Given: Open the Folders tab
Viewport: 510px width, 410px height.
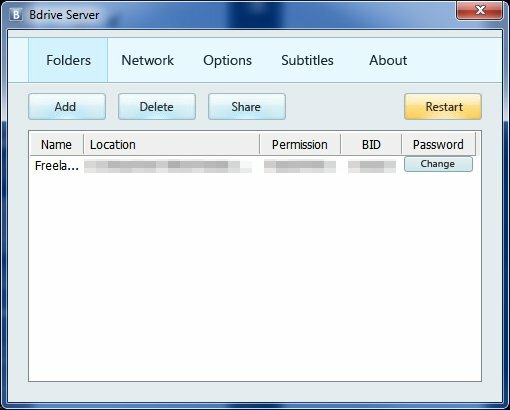Looking at the screenshot, I should pos(68,60).
